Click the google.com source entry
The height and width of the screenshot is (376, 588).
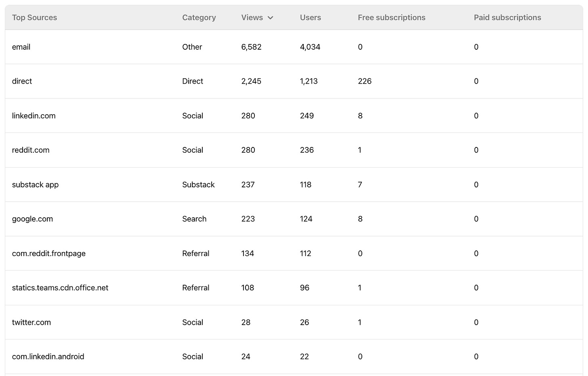(x=32, y=219)
